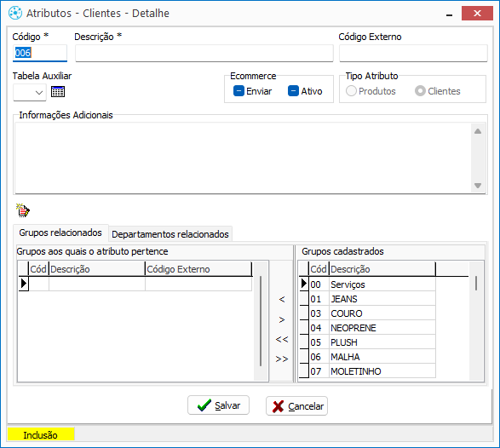Screen dimensions: 500x448
Task: Open the Tabela Auxiliar grid icon
Action: pos(58,92)
